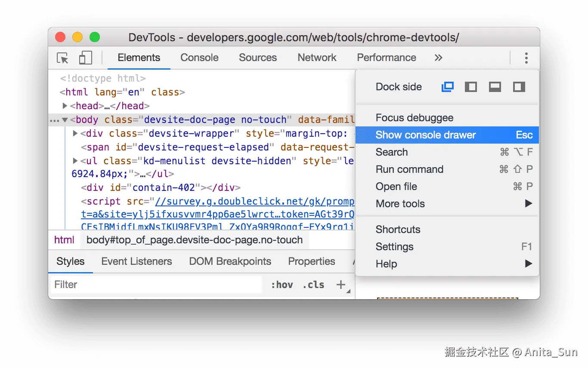Select undock into separate window option
This screenshot has width=588, height=368.
click(x=448, y=87)
